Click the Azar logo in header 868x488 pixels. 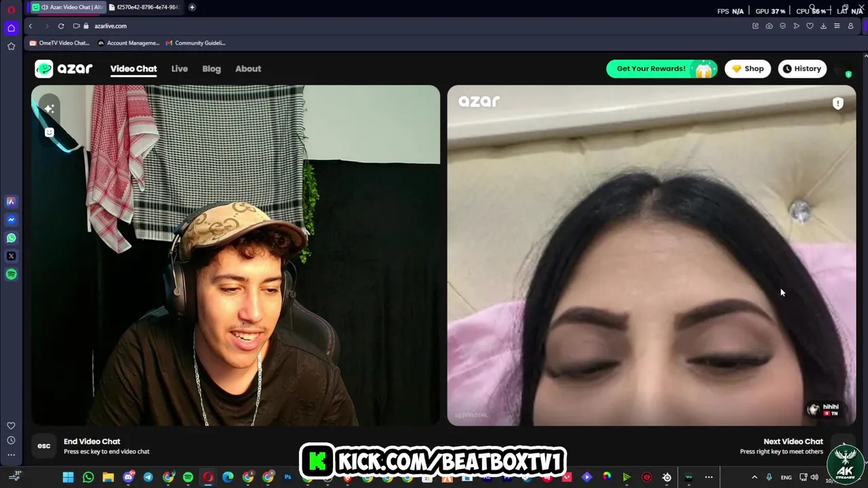click(x=64, y=68)
